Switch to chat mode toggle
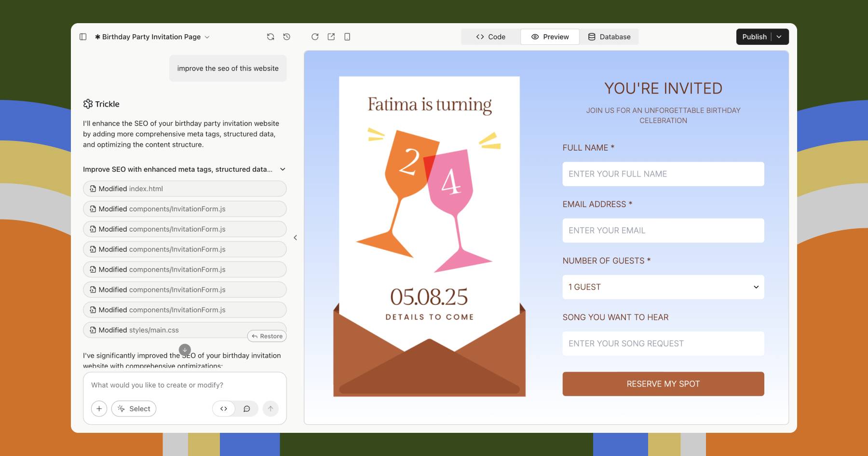This screenshot has height=456, width=868. [x=246, y=409]
